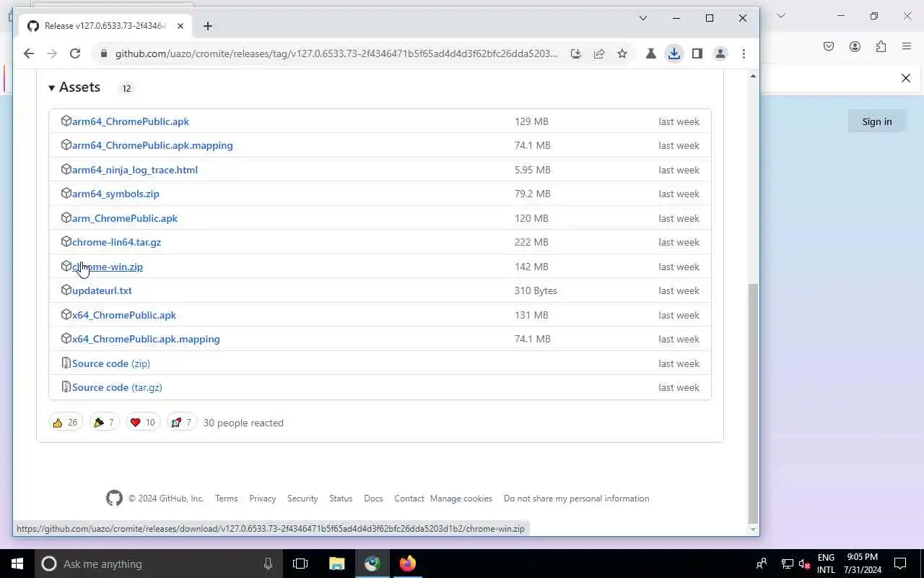Open Firefox hamburger menu in background window
The image size is (924, 578).
[907, 46]
